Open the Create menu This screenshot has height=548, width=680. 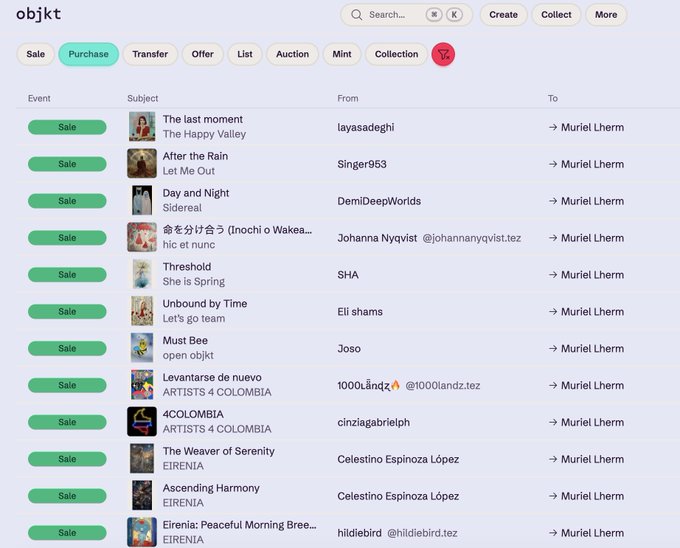(x=503, y=15)
